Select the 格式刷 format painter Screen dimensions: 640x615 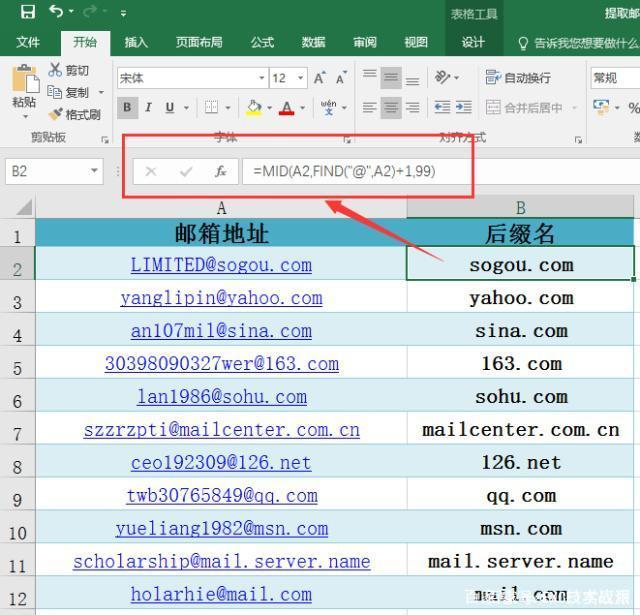pyautogui.click(x=74, y=114)
